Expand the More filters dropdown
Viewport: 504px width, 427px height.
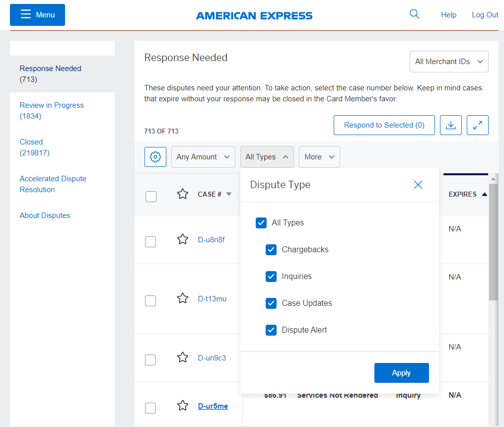click(319, 156)
